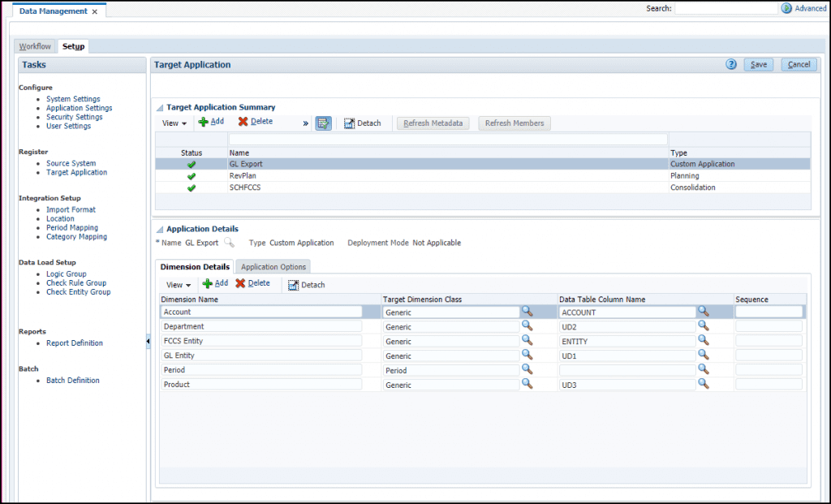The image size is (831, 504).
Task: Click the query-by-example icon in summary toolbar
Action: pyautogui.click(x=323, y=123)
